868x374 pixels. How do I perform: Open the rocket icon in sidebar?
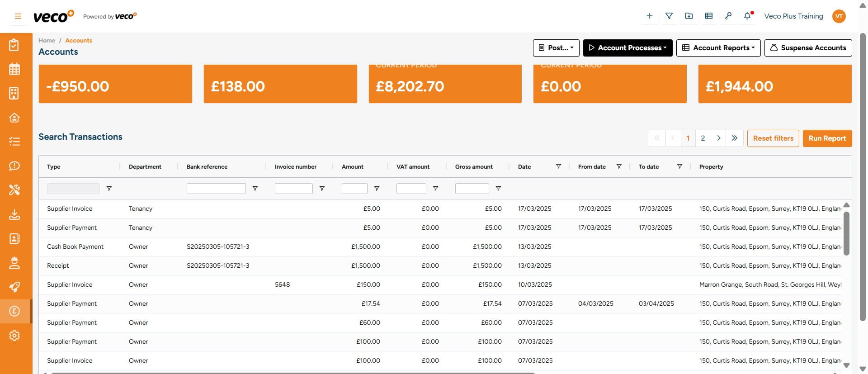14,287
